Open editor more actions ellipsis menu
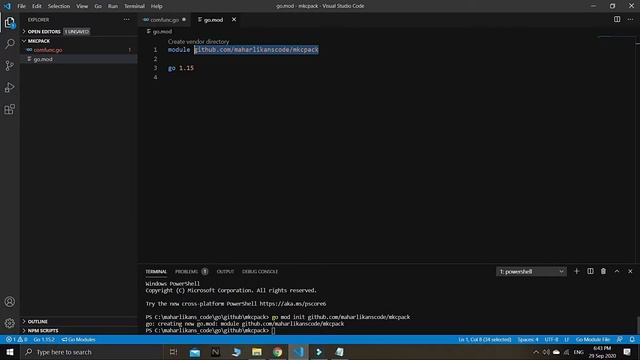Image resolution: width=640 pixels, height=360 pixels. [x=631, y=19]
